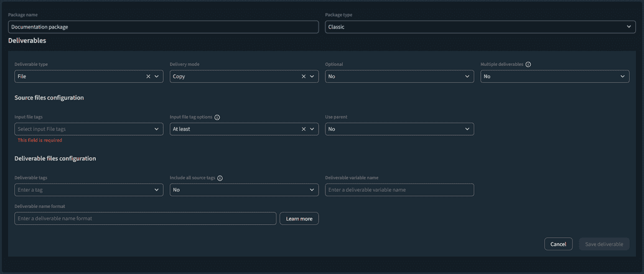The width and height of the screenshot is (644, 274).
Task: Open the Deliverable tags dropdown
Action: coord(89,190)
